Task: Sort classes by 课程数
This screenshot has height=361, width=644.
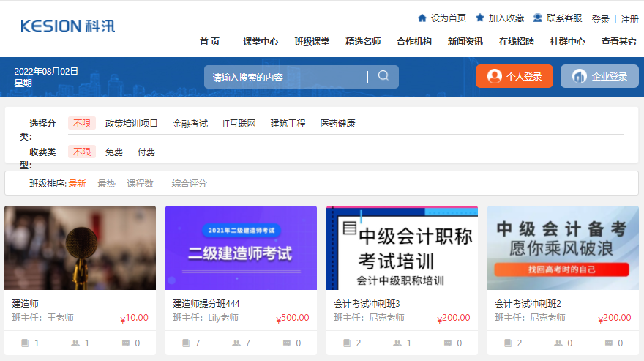Action: [x=140, y=183]
